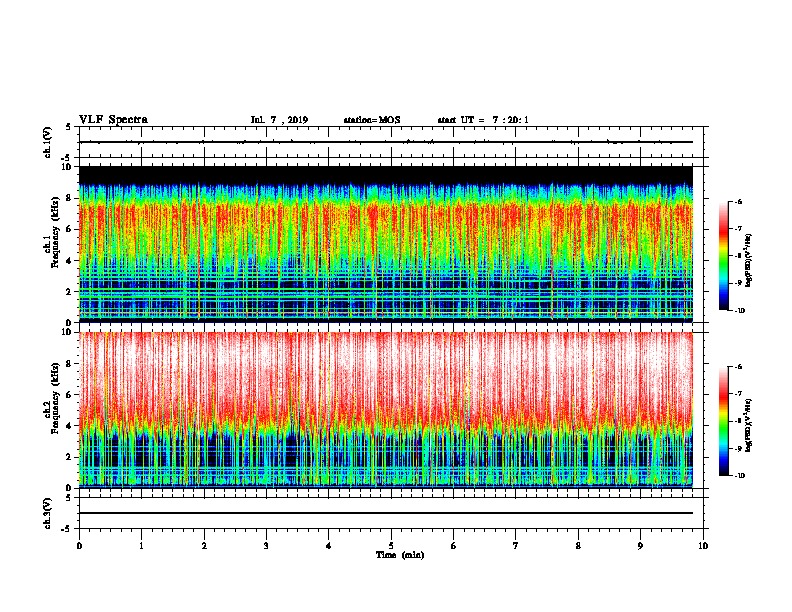Click the "VLF Spectra" plot title
Screen dimensions: 792x612
pyautogui.click(x=113, y=120)
